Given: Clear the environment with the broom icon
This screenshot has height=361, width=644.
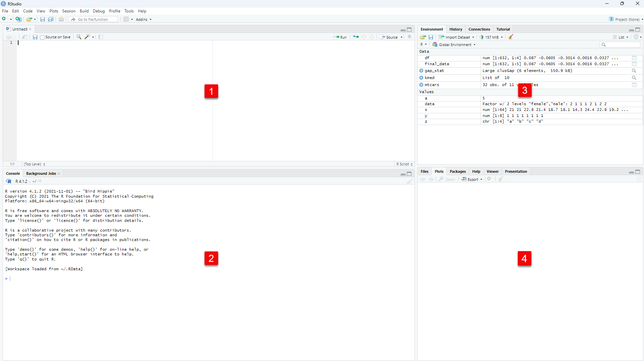Looking at the screenshot, I should 511,37.
